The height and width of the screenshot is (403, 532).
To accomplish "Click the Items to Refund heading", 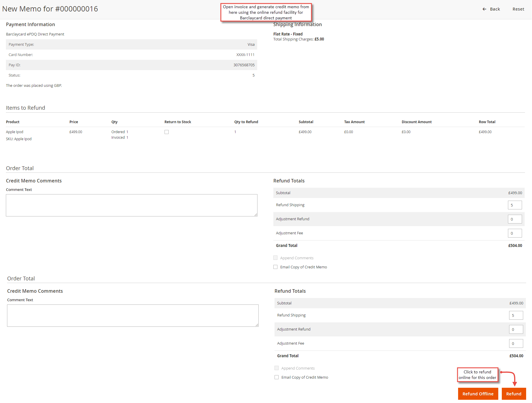I will (x=26, y=108).
